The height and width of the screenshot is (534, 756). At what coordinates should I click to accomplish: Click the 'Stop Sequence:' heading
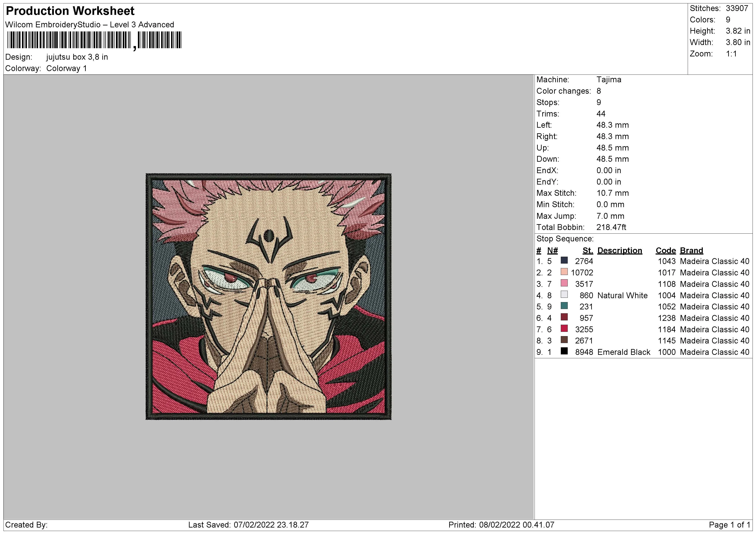tap(565, 239)
